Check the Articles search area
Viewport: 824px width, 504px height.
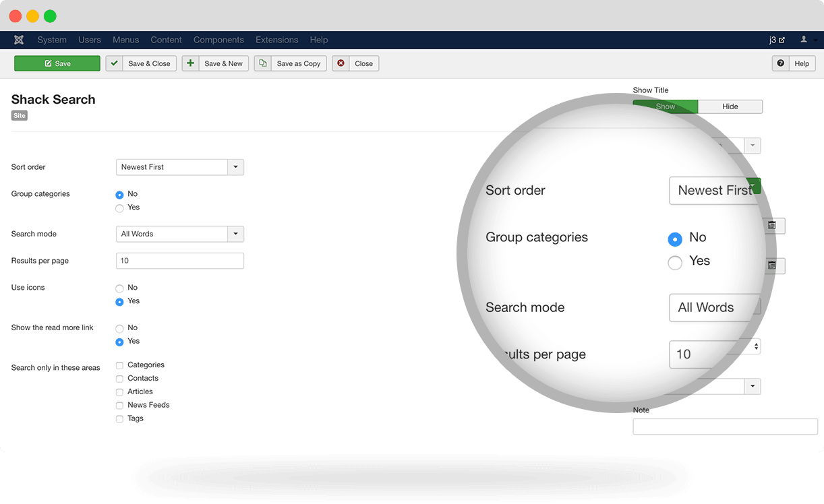[119, 392]
